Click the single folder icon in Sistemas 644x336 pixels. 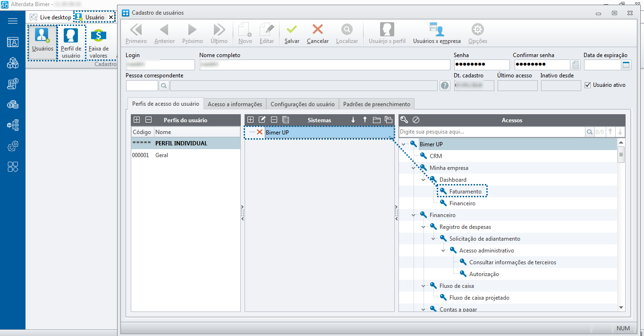[377, 120]
